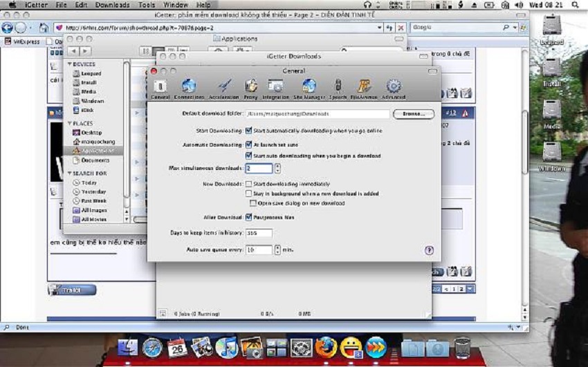Click the Auto save queue every field
Image resolution: width=588 pixels, height=367 pixels.
pyautogui.click(x=259, y=250)
